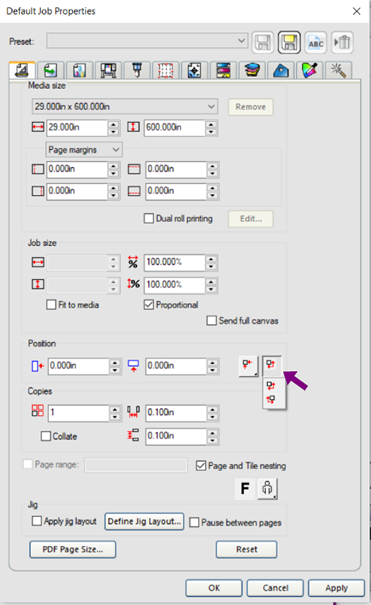Screen dimensions: 371x605
Task: Click the media width 29.000in field
Action: (x=77, y=127)
